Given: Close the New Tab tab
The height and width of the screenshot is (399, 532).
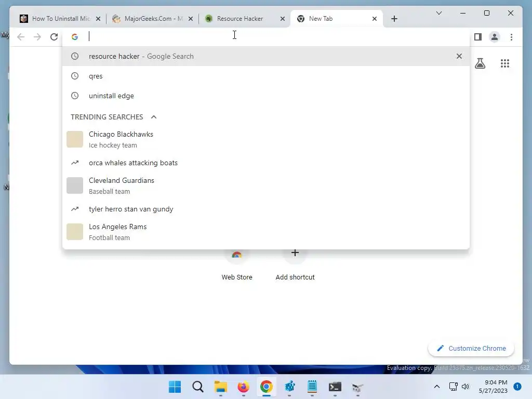Looking at the screenshot, I should click(x=374, y=19).
